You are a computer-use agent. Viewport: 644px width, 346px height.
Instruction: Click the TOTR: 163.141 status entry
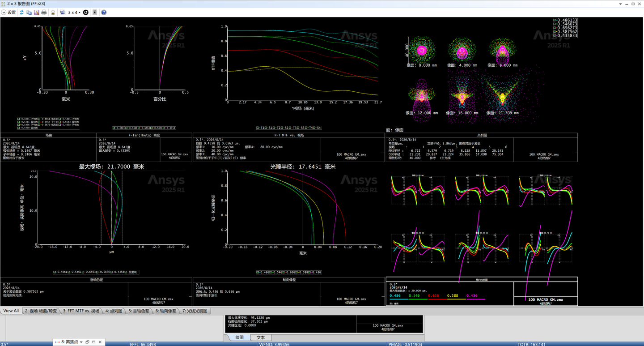531,344
